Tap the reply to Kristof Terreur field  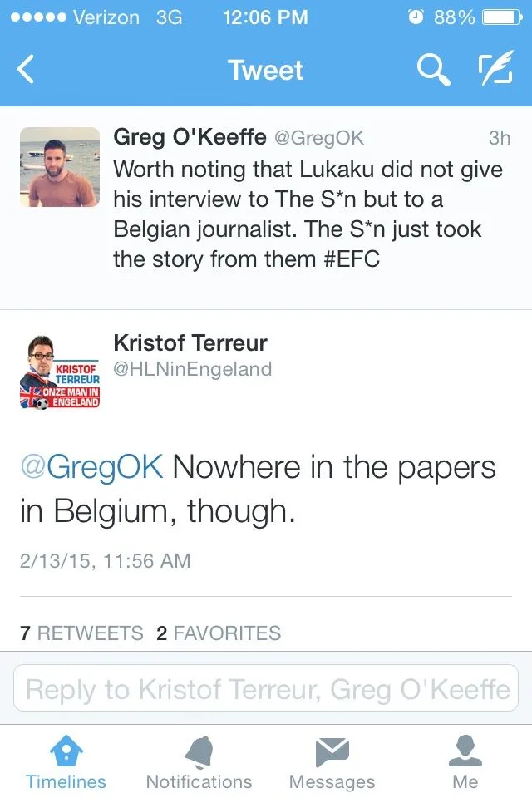pyautogui.click(x=266, y=689)
